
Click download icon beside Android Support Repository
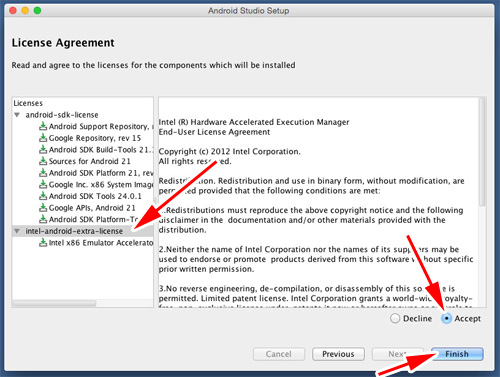(43, 126)
